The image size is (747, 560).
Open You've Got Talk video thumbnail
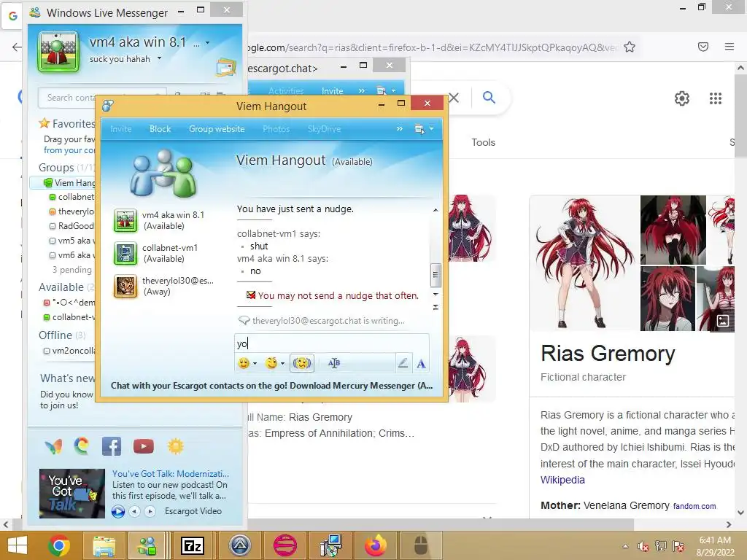pyautogui.click(x=72, y=494)
